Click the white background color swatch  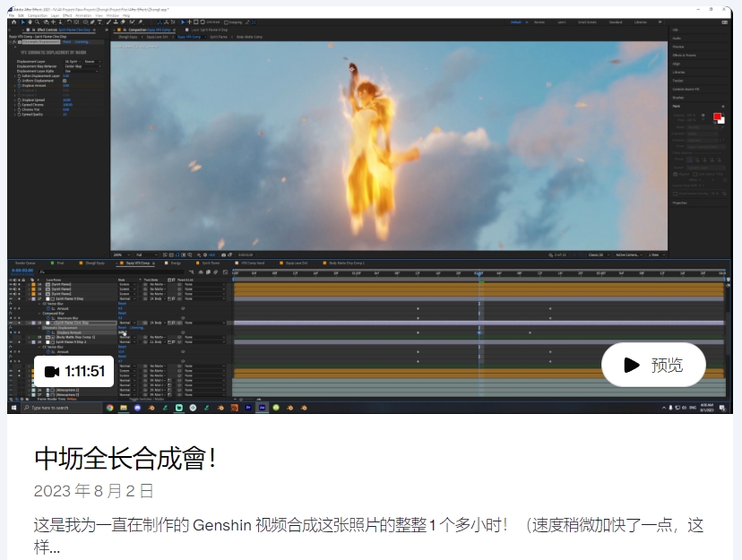721,121
